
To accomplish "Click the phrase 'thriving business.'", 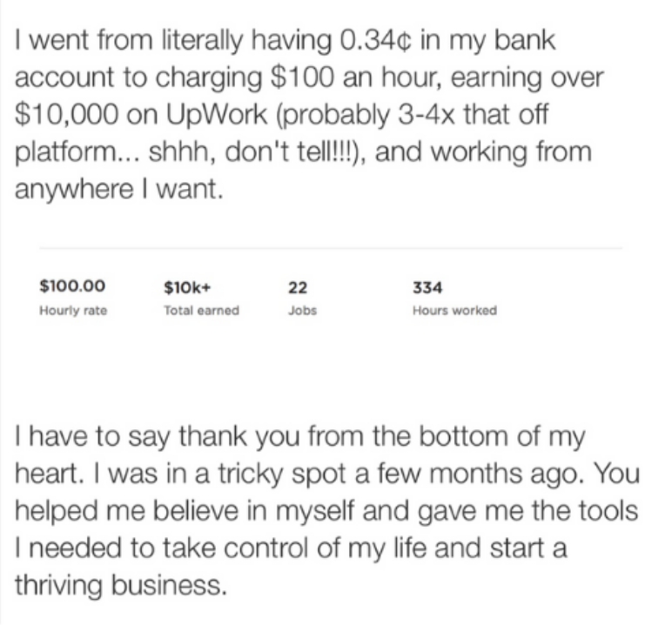I will (121, 585).
